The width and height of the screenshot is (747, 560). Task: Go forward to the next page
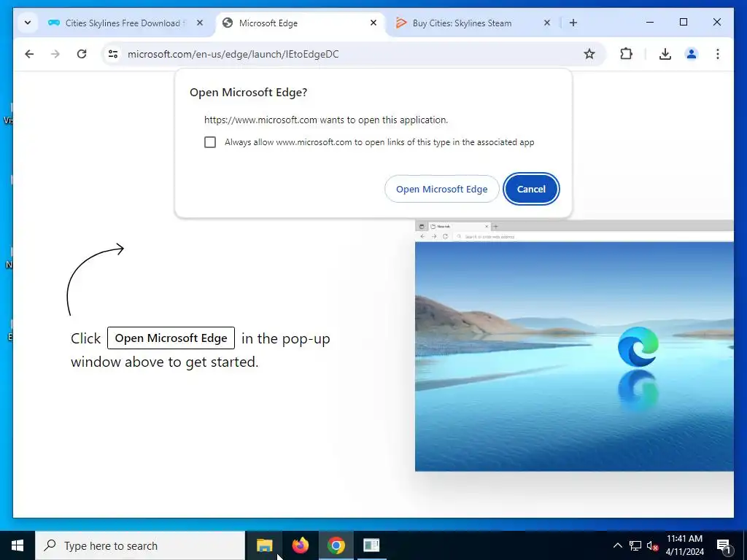(x=55, y=54)
